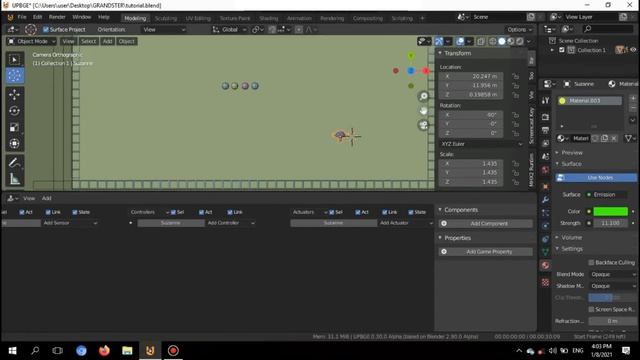
Task: Toggle Controllers Sel checkbox
Action: tap(173, 212)
